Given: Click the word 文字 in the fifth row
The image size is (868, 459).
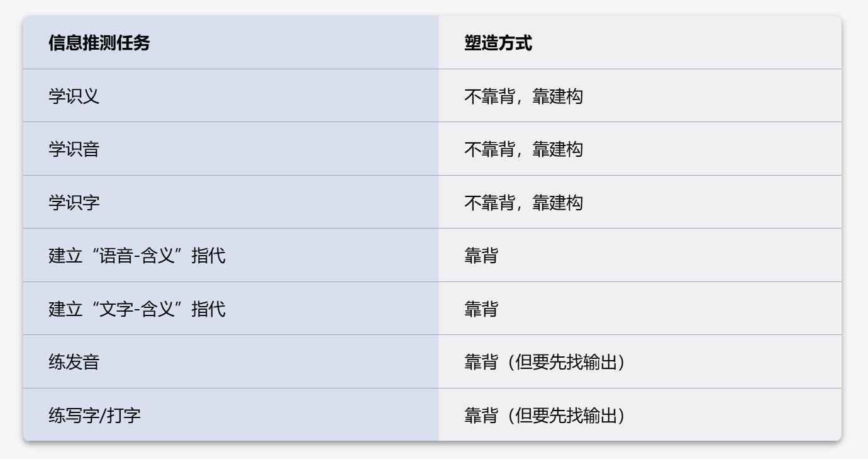Looking at the screenshot, I should coord(116,309).
